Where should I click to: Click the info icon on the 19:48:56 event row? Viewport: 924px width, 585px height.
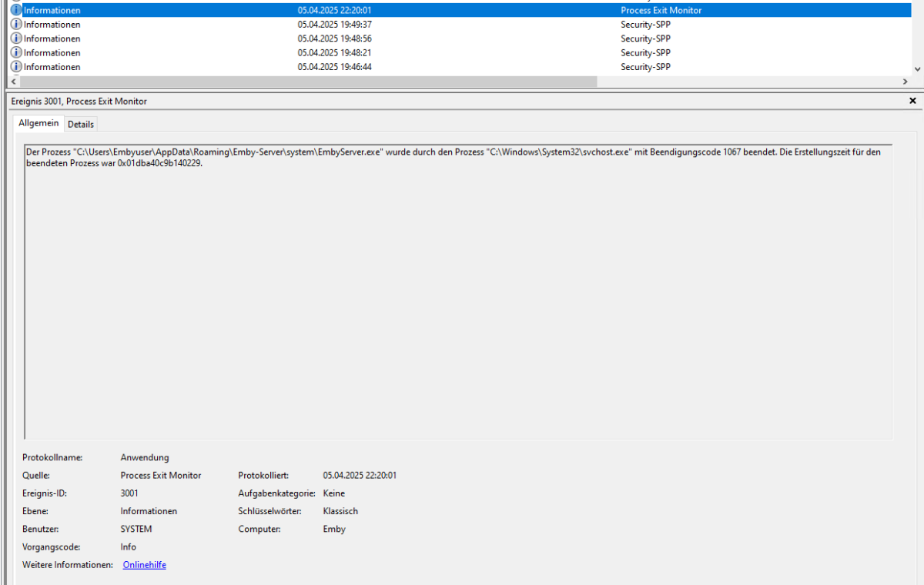click(16, 38)
